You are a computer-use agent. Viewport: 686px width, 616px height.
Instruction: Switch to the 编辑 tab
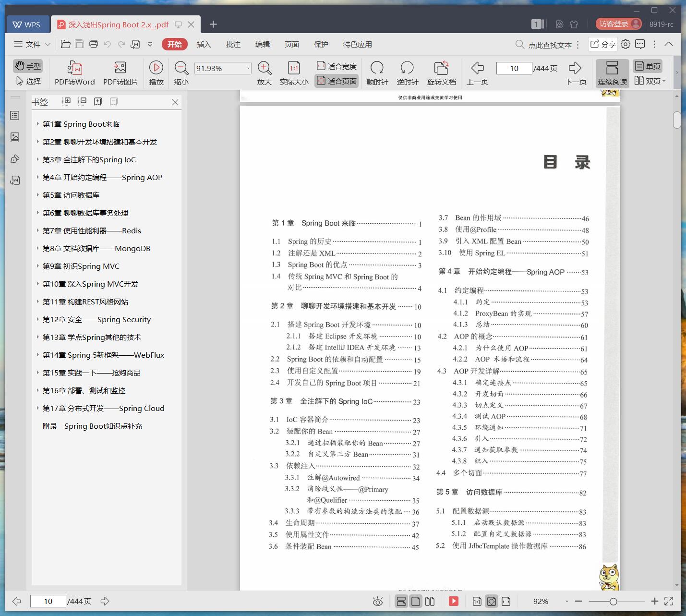pyautogui.click(x=262, y=44)
